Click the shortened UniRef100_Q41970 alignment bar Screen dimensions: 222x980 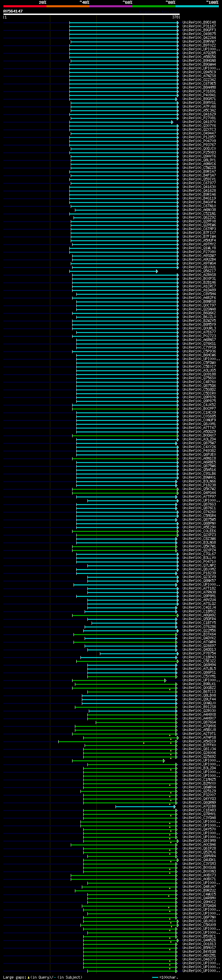point(121,122)
